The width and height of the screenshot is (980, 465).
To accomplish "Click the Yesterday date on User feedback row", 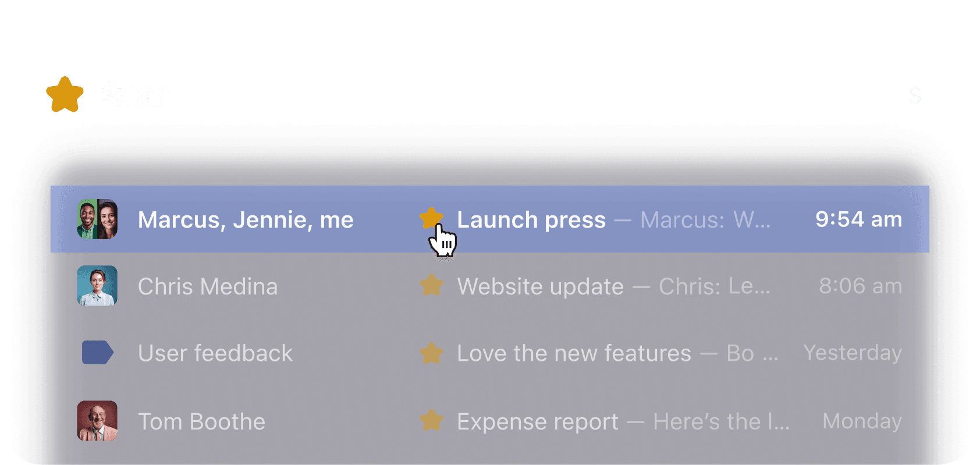I will coord(853,353).
